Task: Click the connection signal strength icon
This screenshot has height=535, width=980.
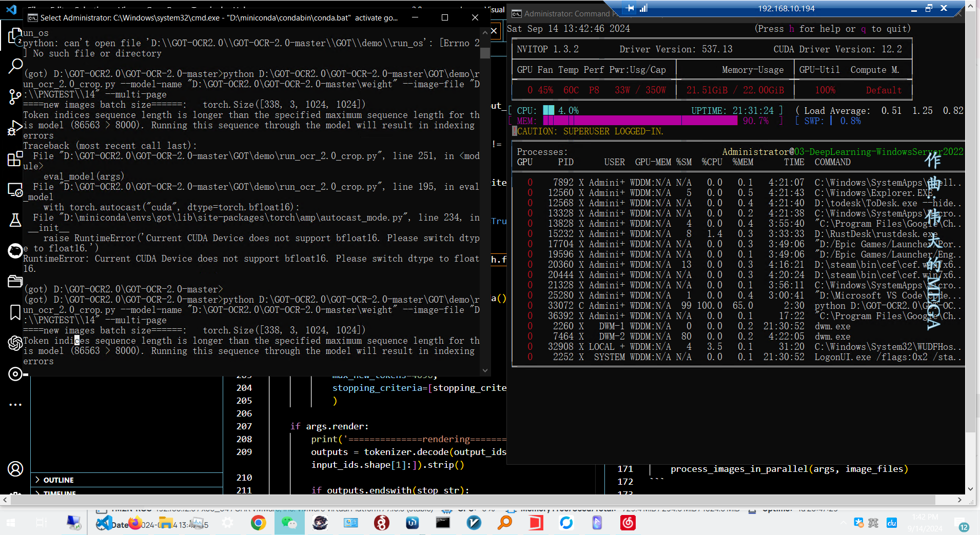Action: coord(644,8)
